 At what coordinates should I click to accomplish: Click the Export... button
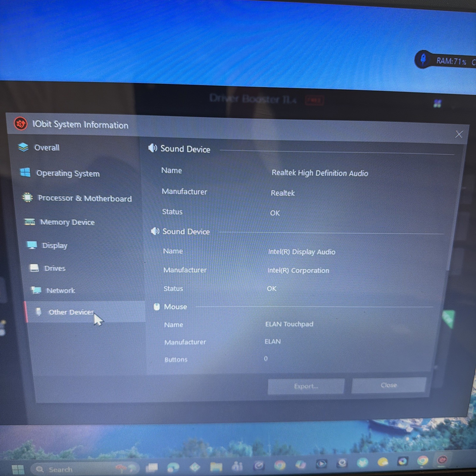306,386
